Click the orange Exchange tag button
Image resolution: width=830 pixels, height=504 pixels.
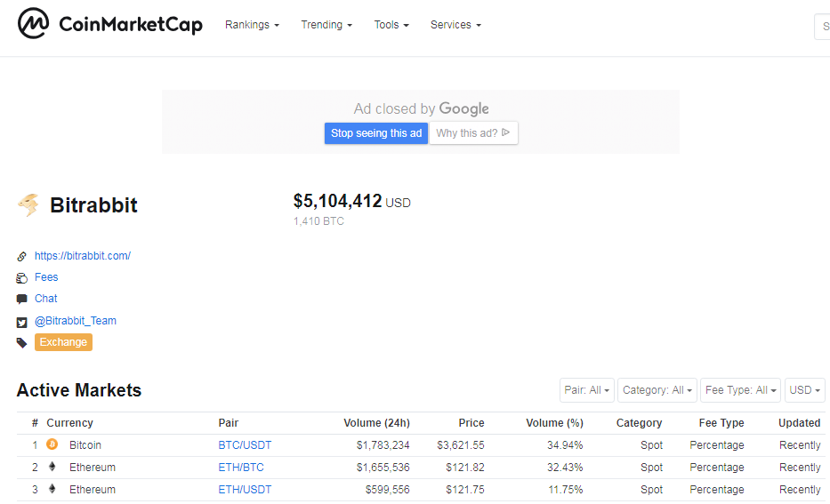click(63, 342)
